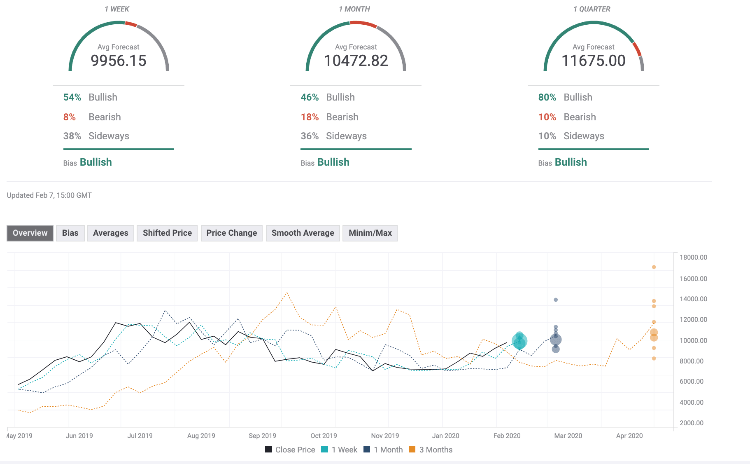Open the Price Change tab
Screen dimensions: 750x464
point(231,233)
